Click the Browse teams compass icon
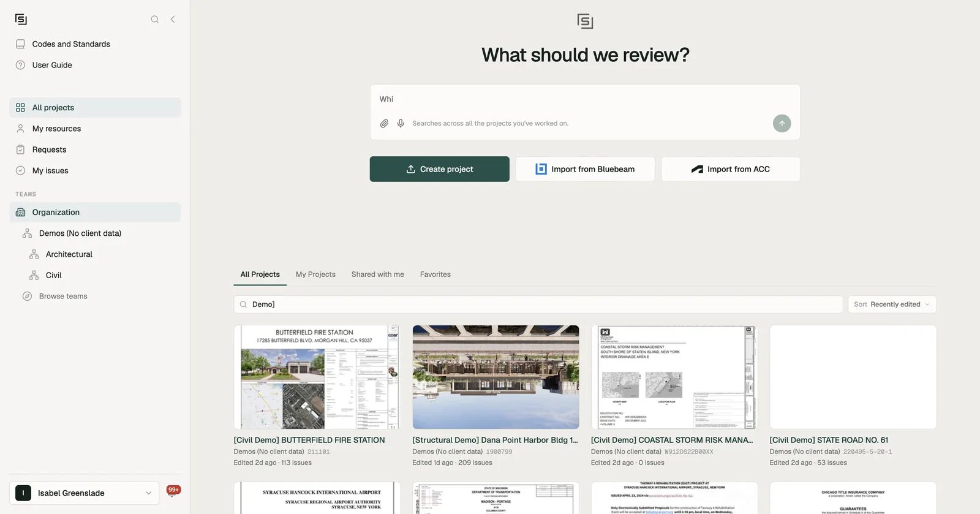The image size is (980, 514). coord(27,297)
